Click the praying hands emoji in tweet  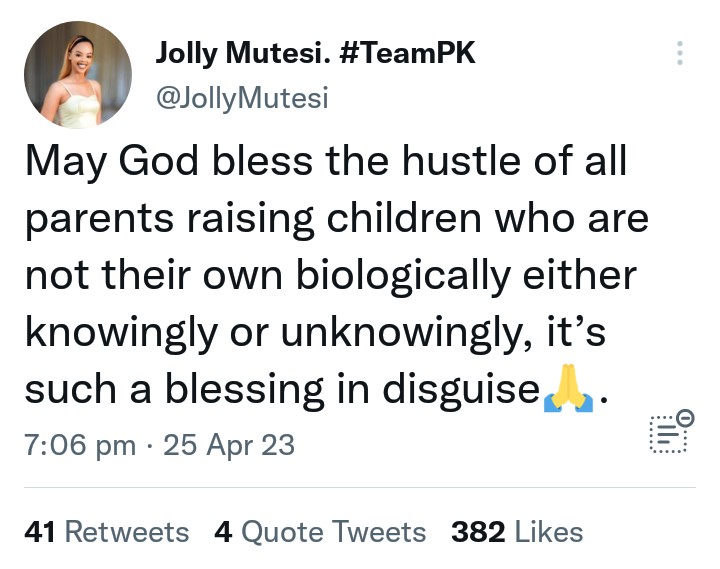568,392
